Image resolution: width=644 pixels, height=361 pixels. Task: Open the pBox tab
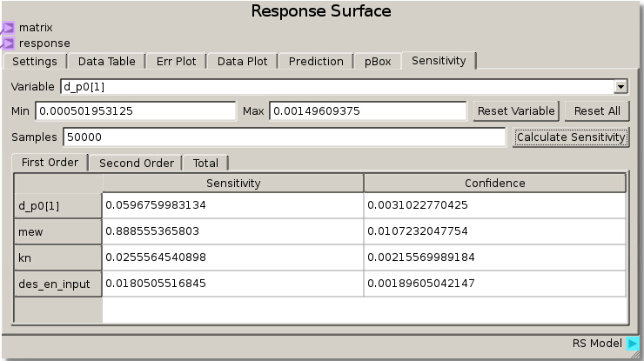[x=378, y=62]
